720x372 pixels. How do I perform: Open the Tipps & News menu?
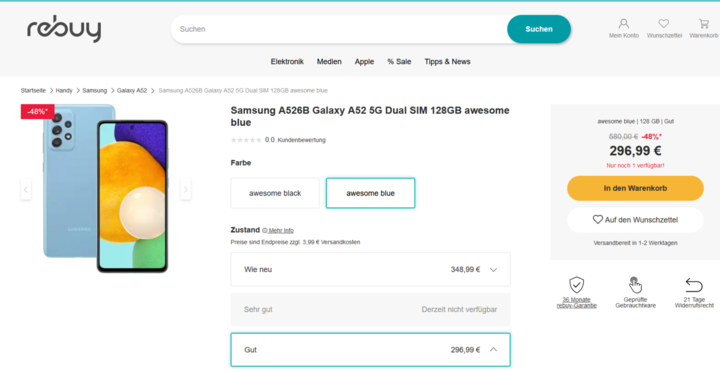point(447,62)
